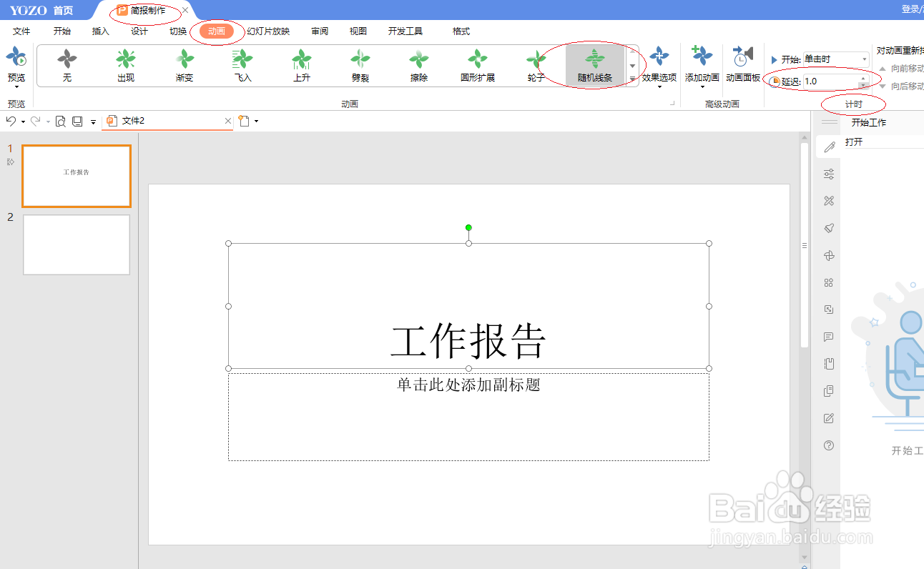Open 效果选项 effect options

tap(659, 66)
